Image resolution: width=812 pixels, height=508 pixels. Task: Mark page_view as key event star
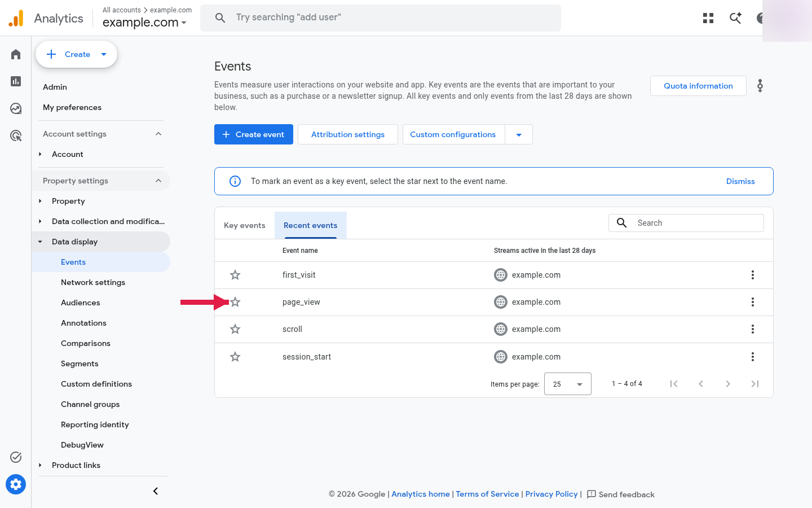(235, 302)
